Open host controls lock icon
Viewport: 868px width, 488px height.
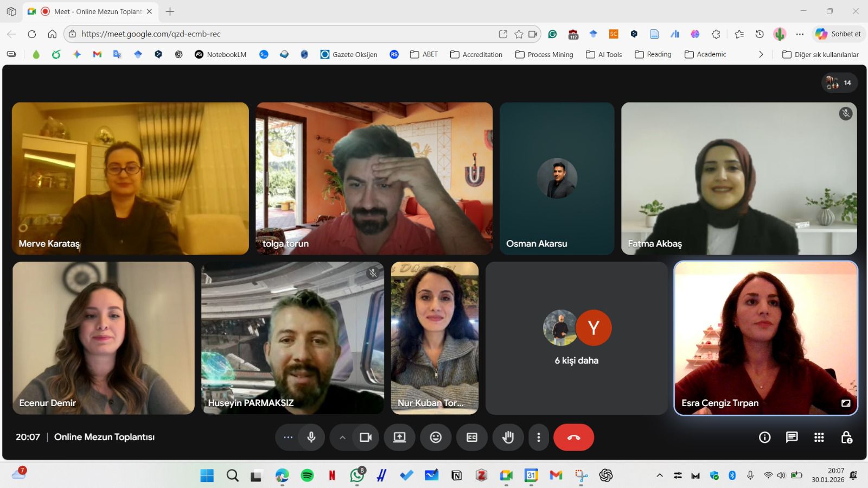[x=846, y=438]
